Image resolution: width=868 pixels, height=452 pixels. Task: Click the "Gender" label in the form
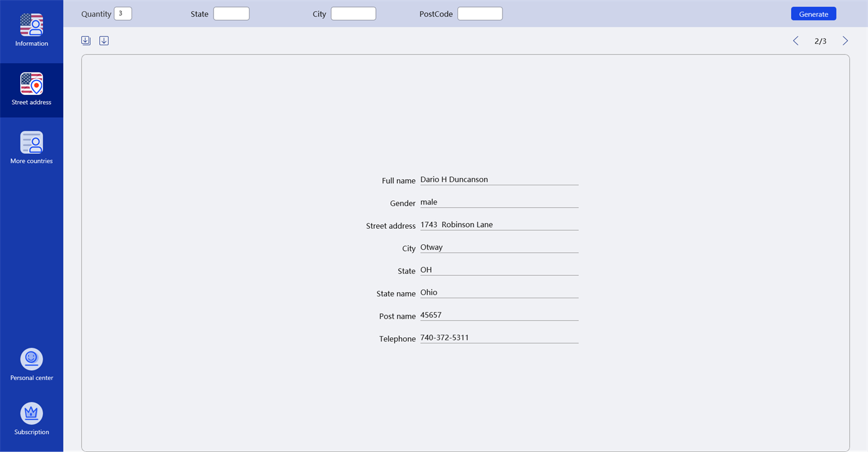(403, 203)
